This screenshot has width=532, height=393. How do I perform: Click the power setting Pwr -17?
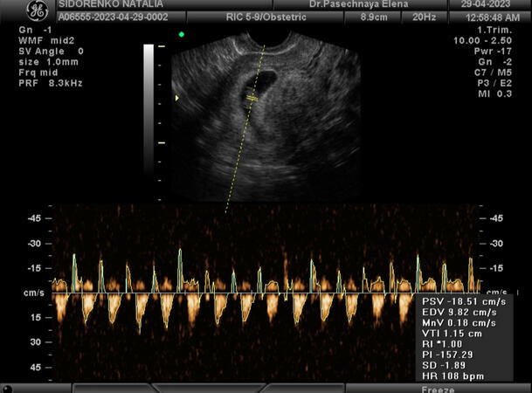[x=493, y=52]
